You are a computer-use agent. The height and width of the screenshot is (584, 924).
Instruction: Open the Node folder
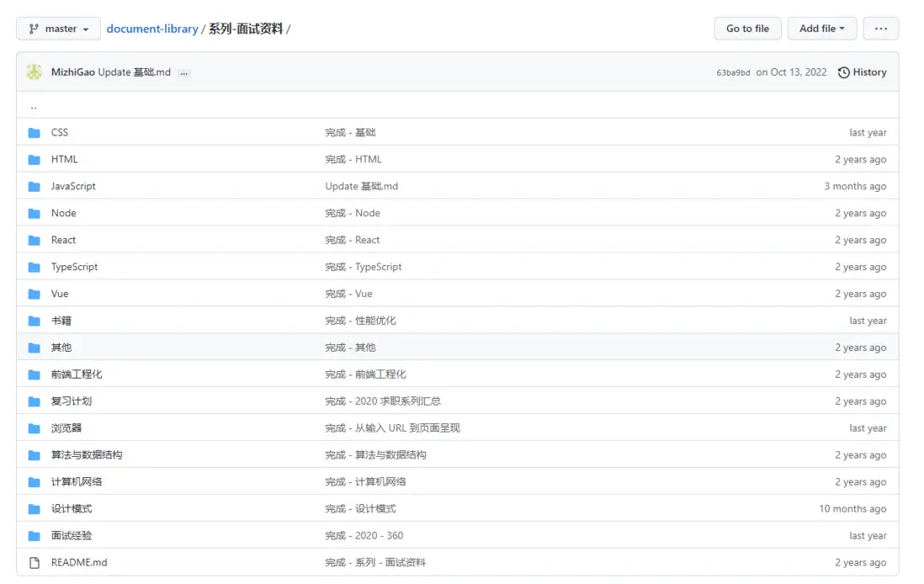[x=64, y=213]
